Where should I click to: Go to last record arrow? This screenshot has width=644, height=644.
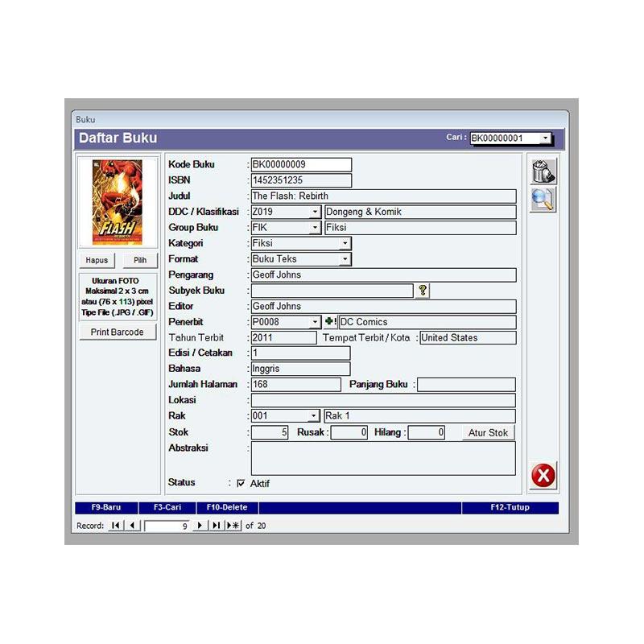pos(216,526)
